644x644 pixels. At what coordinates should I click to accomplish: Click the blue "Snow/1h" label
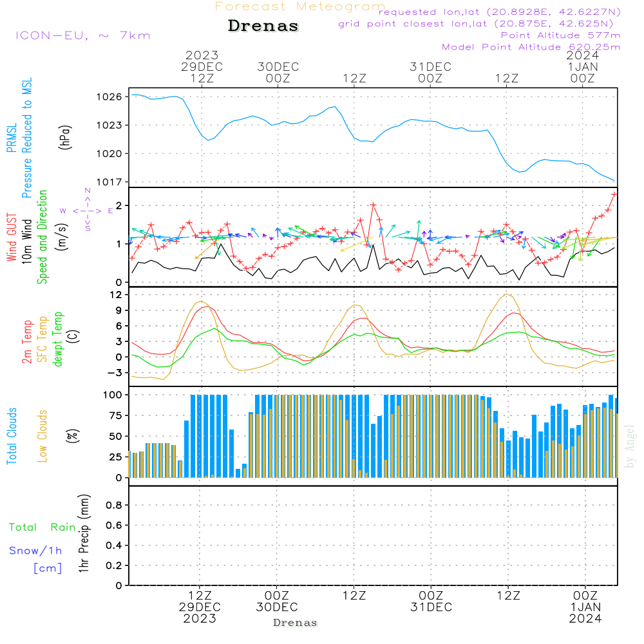click(35, 551)
